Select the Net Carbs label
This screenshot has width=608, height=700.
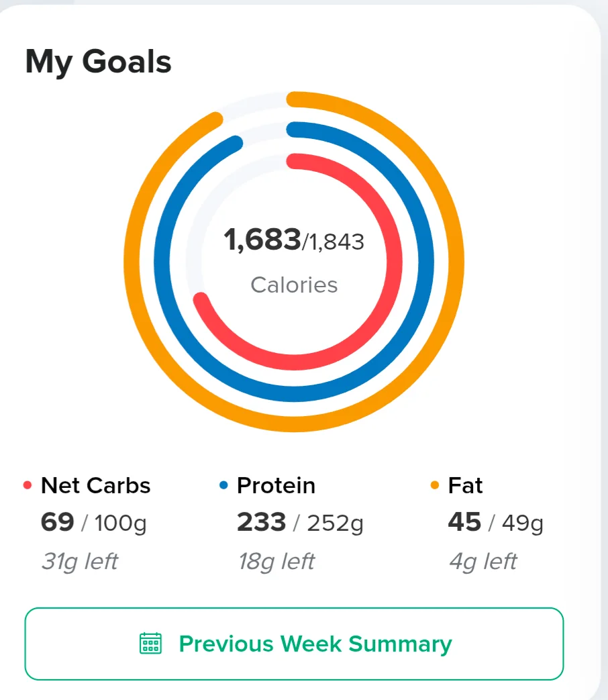pos(95,485)
